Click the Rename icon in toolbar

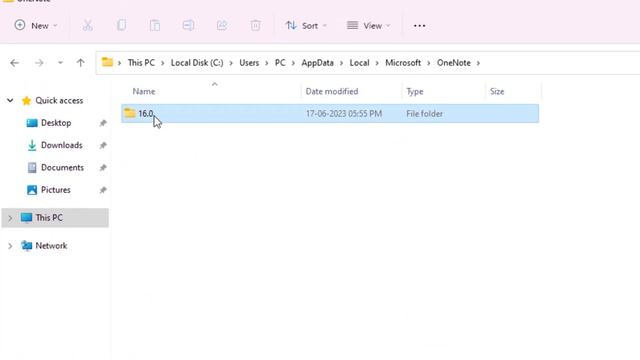coord(188,26)
